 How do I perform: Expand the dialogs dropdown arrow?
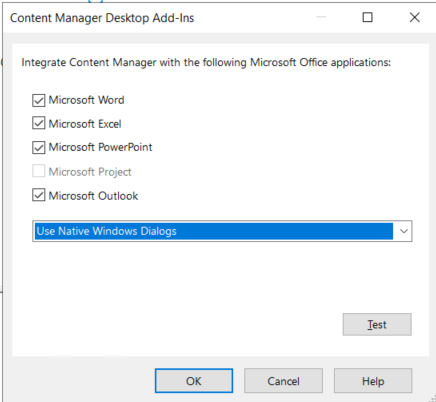click(404, 231)
